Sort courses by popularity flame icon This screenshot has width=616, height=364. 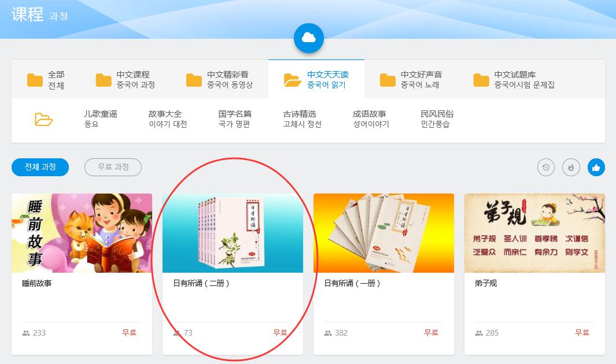[x=571, y=168]
